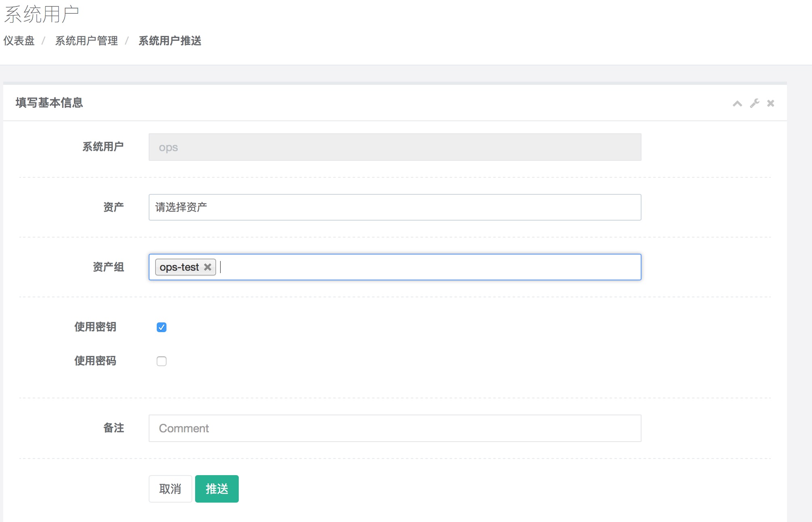Collapse the 填写基本信息 panel with chevron icon
This screenshot has width=812, height=522.
pyautogui.click(x=737, y=103)
